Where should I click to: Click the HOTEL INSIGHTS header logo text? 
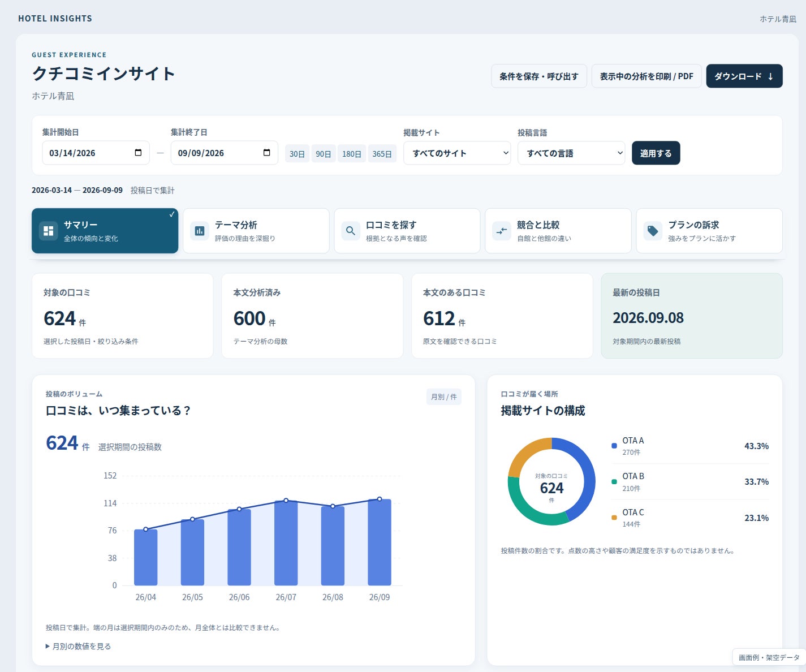pos(55,19)
